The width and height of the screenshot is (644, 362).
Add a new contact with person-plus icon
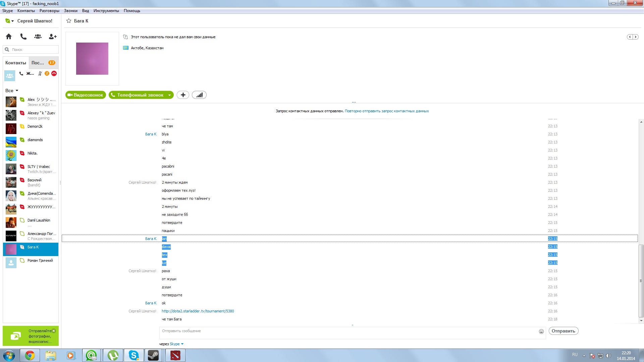(x=53, y=36)
